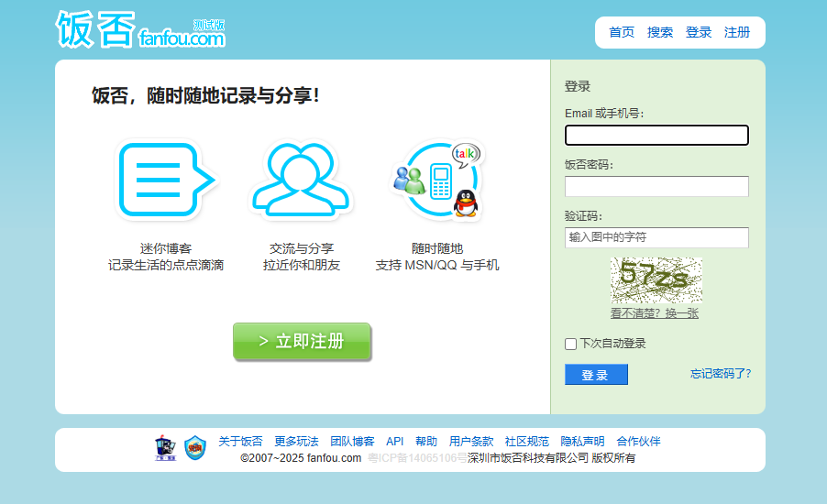The image size is (827, 504).
Task: Open the 团队博客 footer link
Action: coord(352,442)
